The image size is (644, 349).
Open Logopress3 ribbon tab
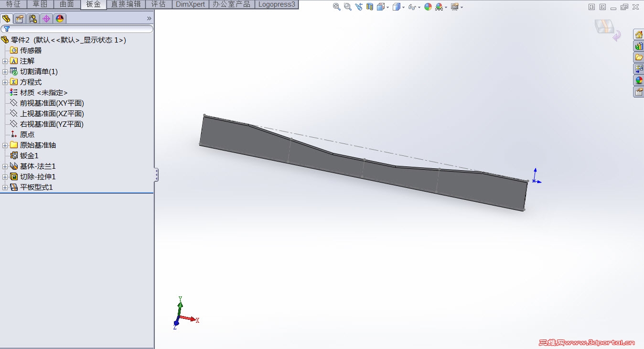point(277,4)
